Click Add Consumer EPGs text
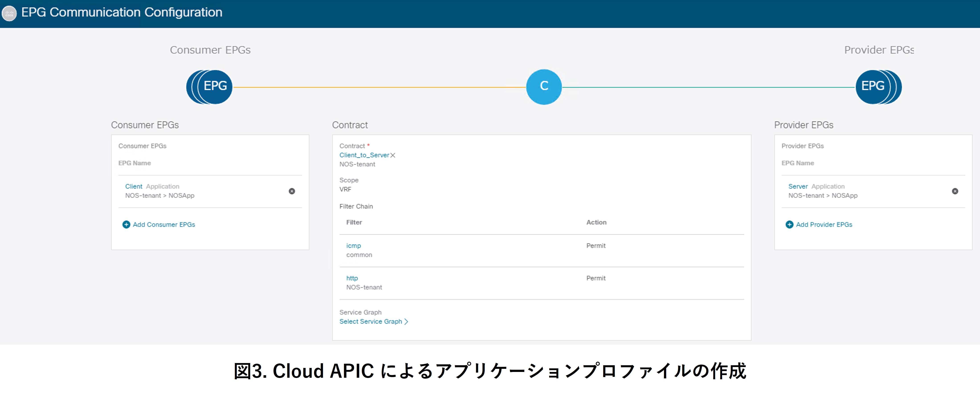980x394 pixels. pyautogui.click(x=164, y=225)
